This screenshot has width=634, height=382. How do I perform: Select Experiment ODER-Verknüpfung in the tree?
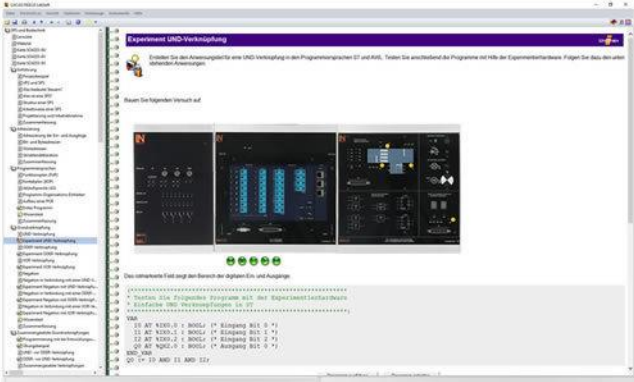[49, 254]
